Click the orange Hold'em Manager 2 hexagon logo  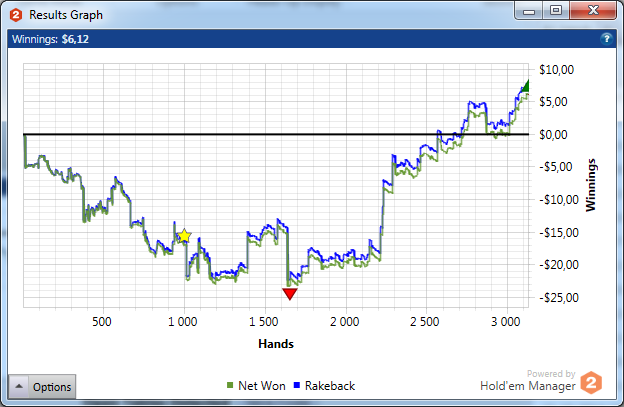(591, 383)
